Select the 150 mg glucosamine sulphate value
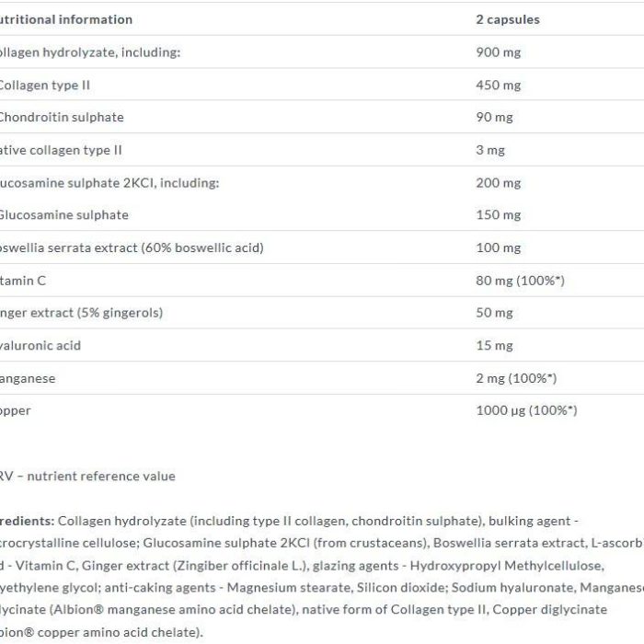 click(x=499, y=214)
